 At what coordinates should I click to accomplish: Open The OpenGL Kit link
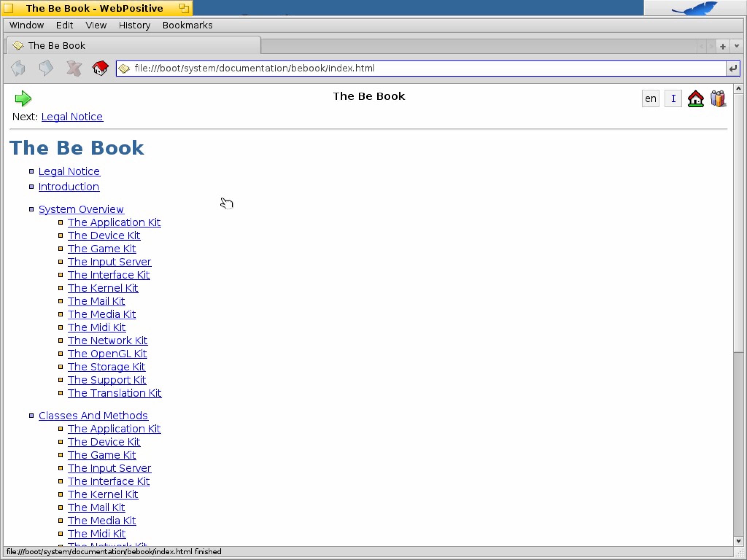[107, 354]
